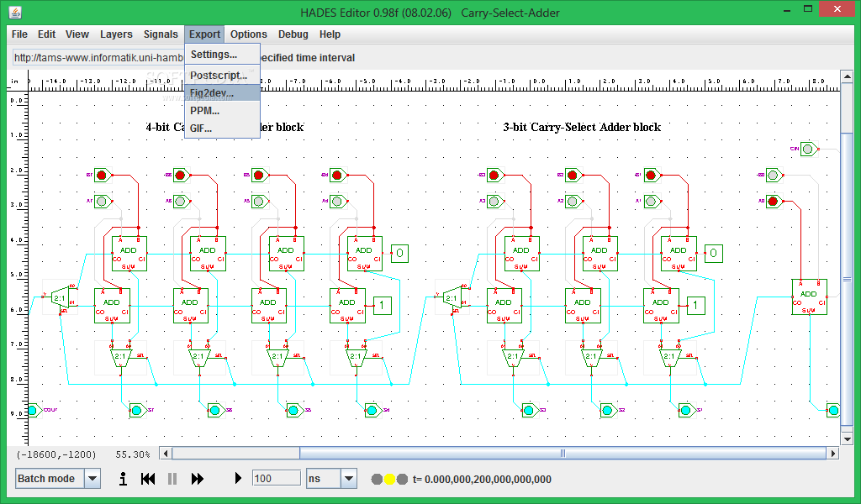Viewport: 861px width, 504px height.
Task: Close the open Export menu
Action: pyautogui.click(x=204, y=34)
